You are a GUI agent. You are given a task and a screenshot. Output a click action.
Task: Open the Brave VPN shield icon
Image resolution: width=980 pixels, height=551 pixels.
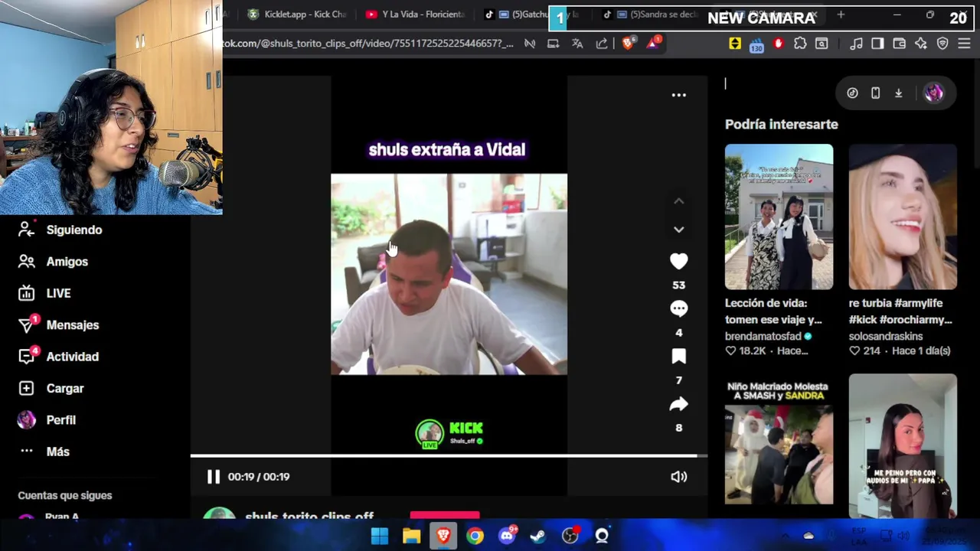(x=942, y=44)
